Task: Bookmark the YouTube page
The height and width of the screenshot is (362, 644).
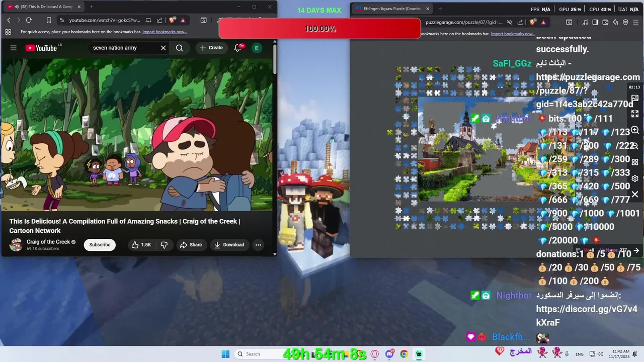Action: click(49, 20)
